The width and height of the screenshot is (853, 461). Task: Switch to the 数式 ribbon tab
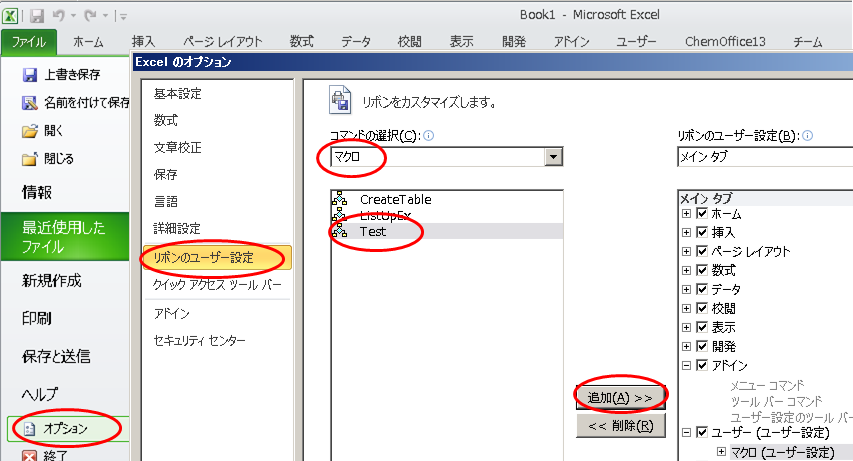(x=301, y=42)
